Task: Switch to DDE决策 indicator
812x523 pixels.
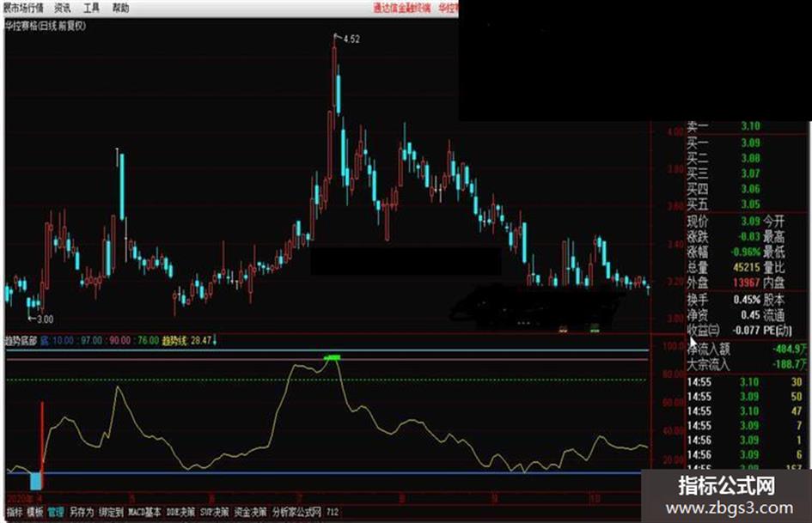Action: [x=180, y=512]
